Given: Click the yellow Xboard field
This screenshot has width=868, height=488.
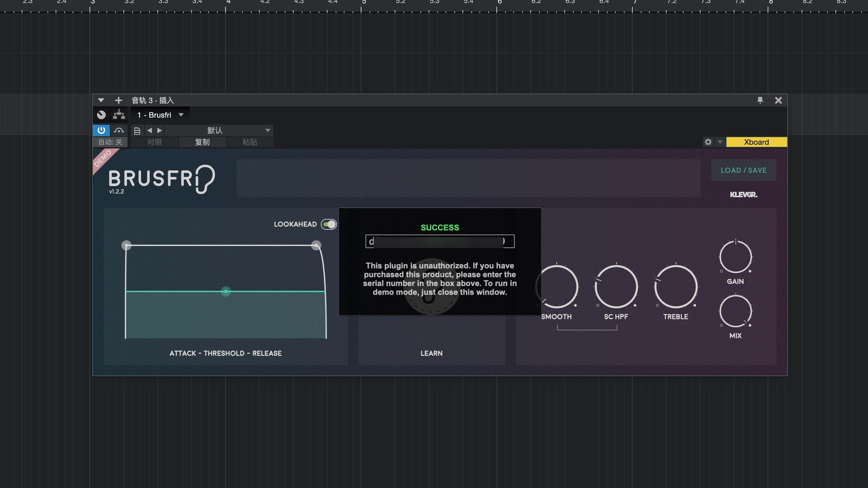Looking at the screenshot, I should [756, 142].
